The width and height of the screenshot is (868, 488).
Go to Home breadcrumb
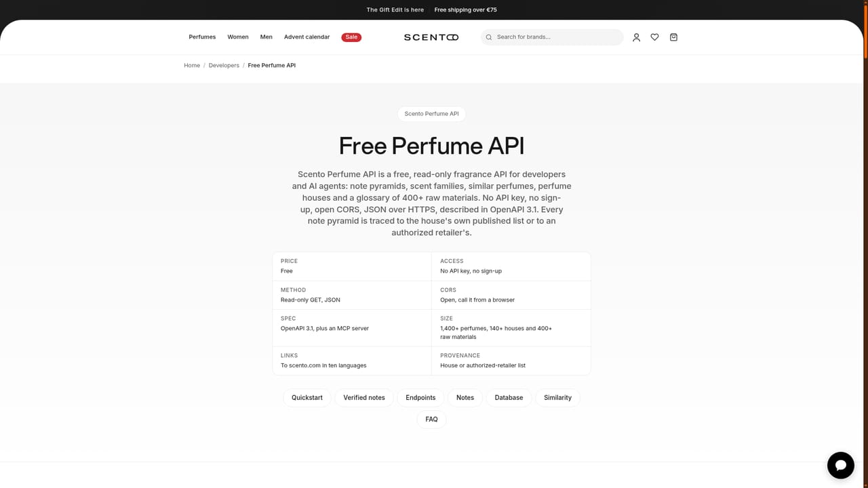click(192, 66)
